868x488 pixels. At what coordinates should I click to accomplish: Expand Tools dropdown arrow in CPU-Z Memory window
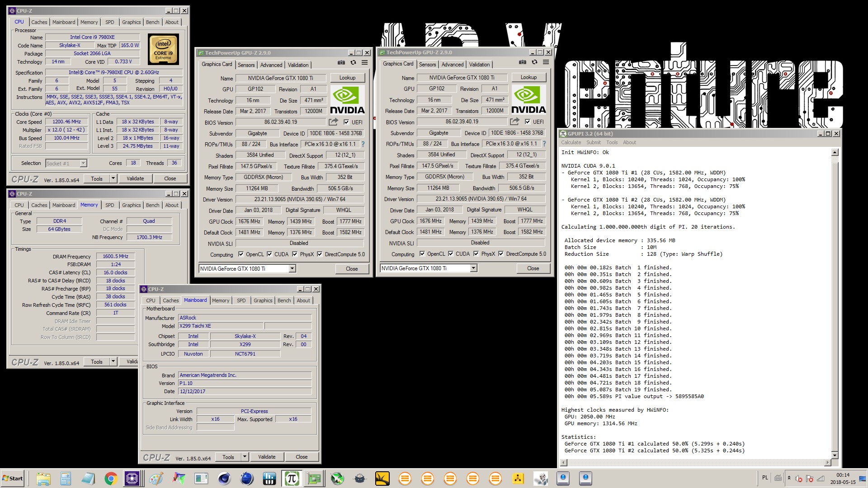[x=113, y=361]
